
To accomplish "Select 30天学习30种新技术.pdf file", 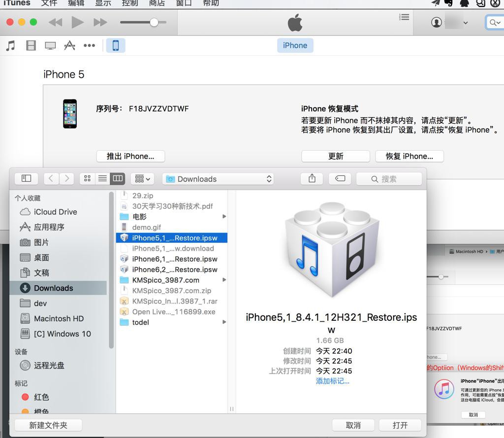I will click(172, 206).
